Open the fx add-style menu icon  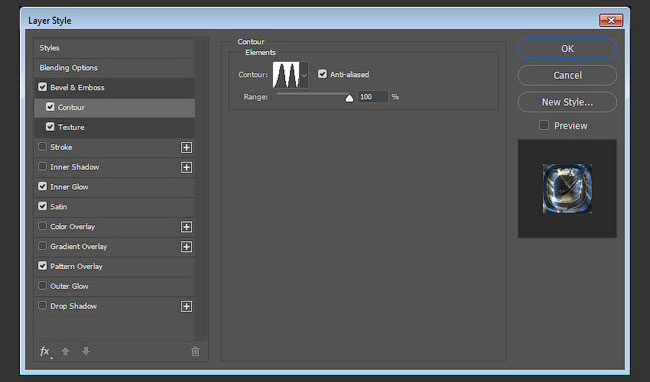[x=46, y=352]
